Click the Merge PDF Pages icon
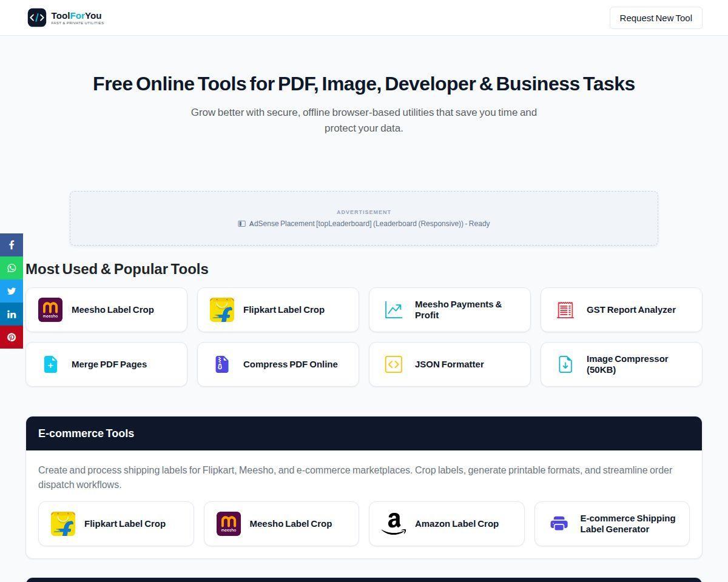The image size is (728, 582). (x=50, y=364)
